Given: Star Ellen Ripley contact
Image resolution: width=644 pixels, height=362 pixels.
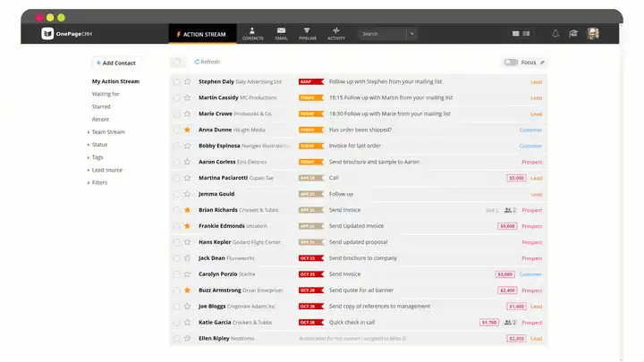Looking at the screenshot, I should tap(187, 338).
